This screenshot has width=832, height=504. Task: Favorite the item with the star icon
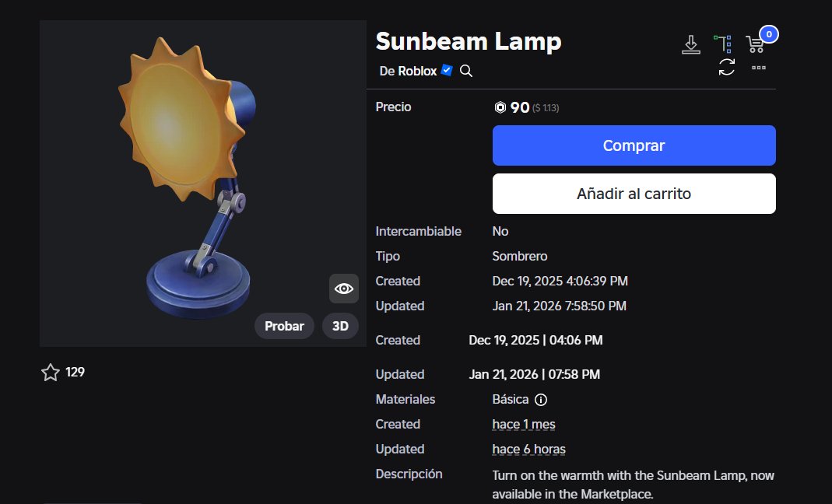coord(51,373)
